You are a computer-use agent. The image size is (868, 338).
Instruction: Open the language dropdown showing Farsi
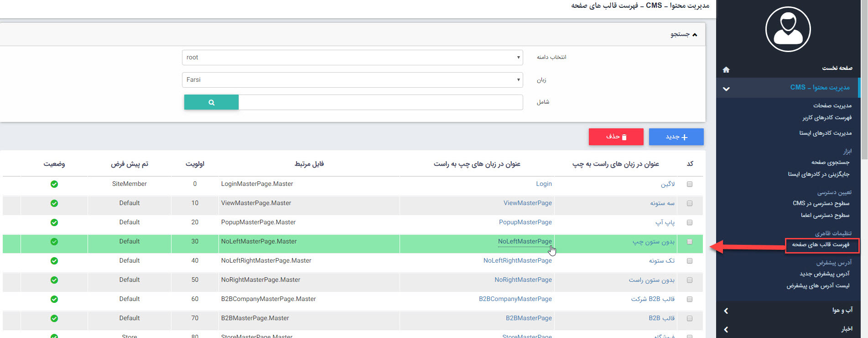[x=352, y=80]
